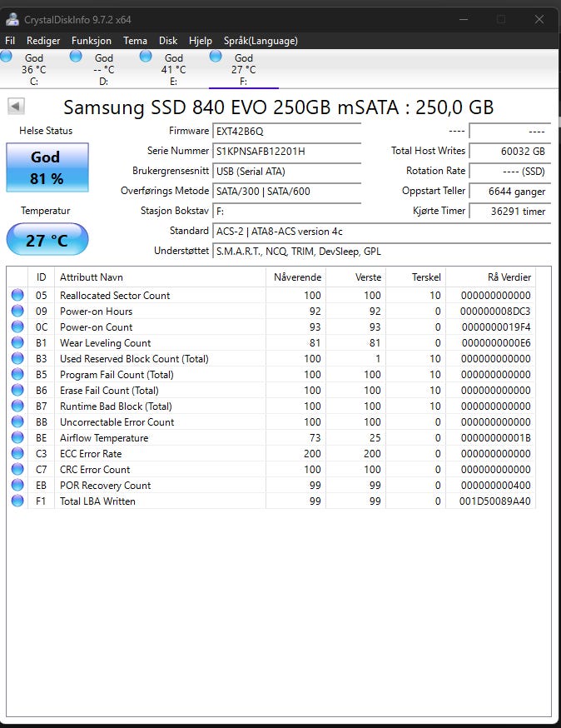The height and width of the screenshot is (728, 561).
Task: Close the CrystalDiskInfo window
Action: coord(539,19)
